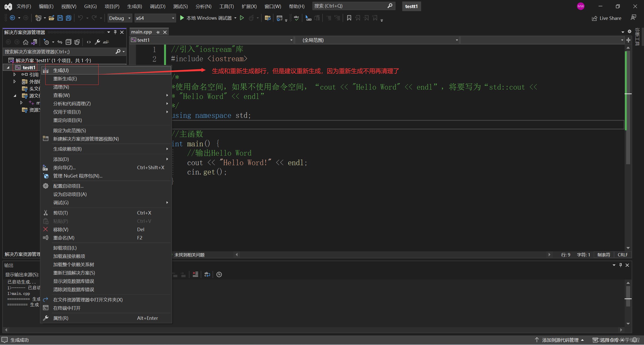Image resolution: width=644 pixels, height=345 pixels.
Task: Open the 调试(D) menu in the menu bar
Action: tap(158, 6)
